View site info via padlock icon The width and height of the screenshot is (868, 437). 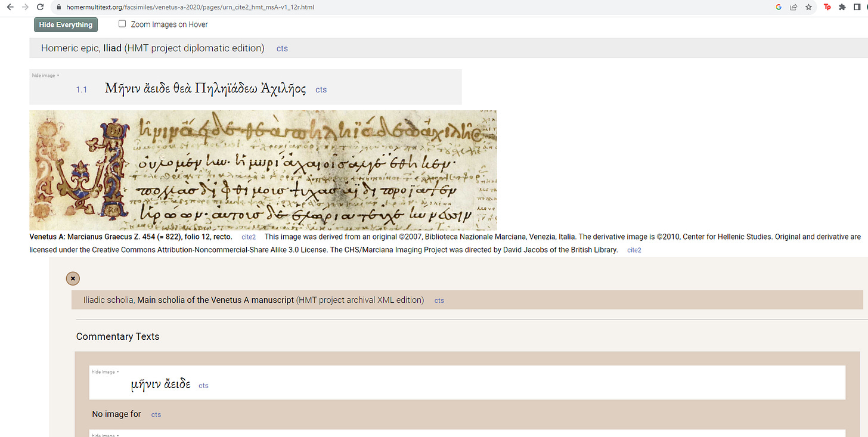58,8
